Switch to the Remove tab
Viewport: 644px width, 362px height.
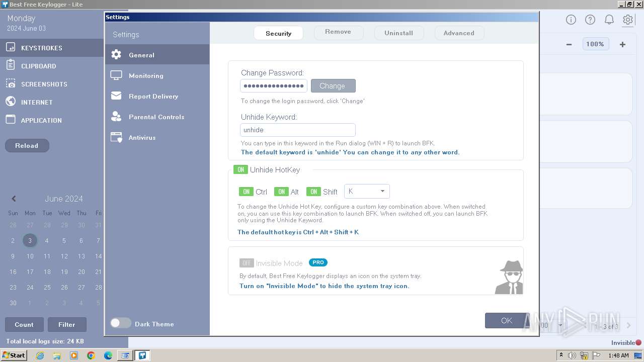pos(338,32)
